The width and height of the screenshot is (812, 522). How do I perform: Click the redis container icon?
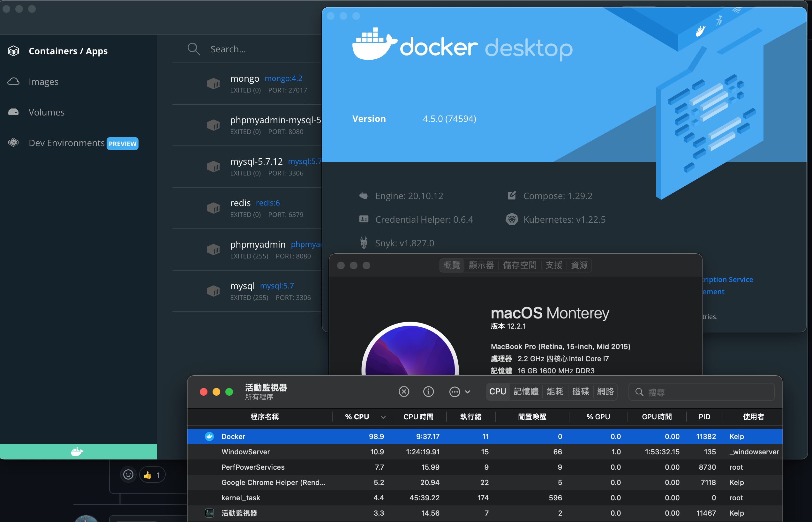point(214,208)
